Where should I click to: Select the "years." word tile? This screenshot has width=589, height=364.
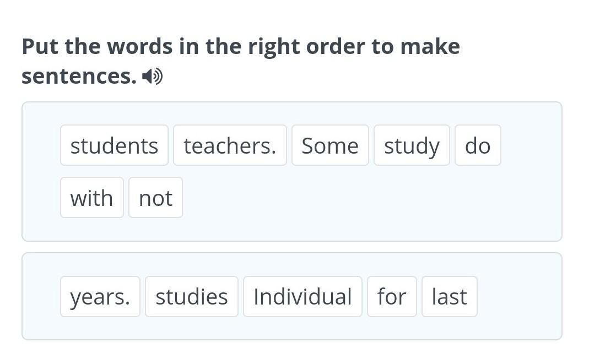coord(100,297)
